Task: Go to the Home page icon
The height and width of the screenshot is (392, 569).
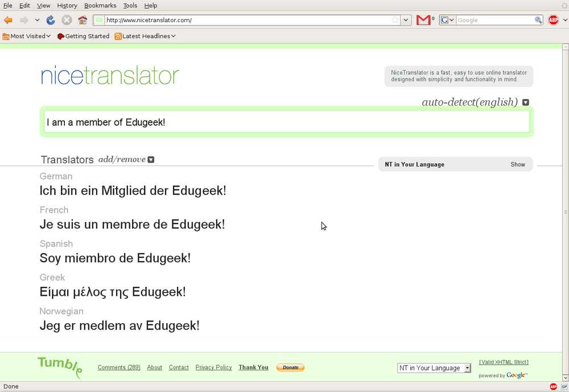Action: pos(83,20)
